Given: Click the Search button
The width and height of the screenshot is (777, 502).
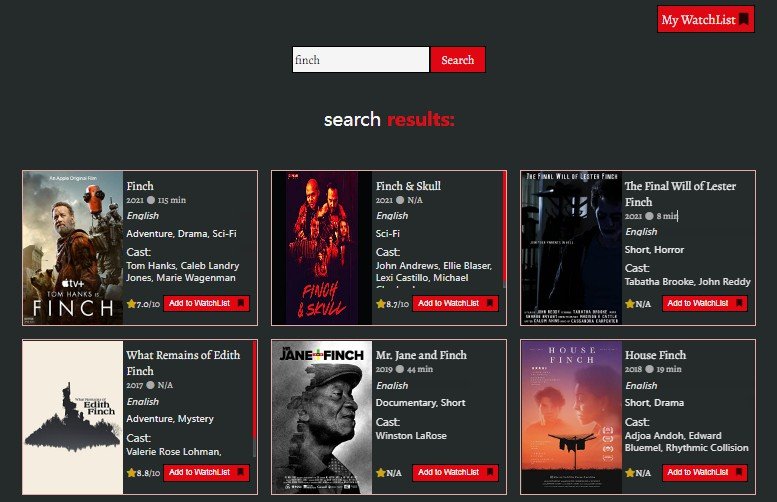Looking at the screenshot, I should point(458,60).
